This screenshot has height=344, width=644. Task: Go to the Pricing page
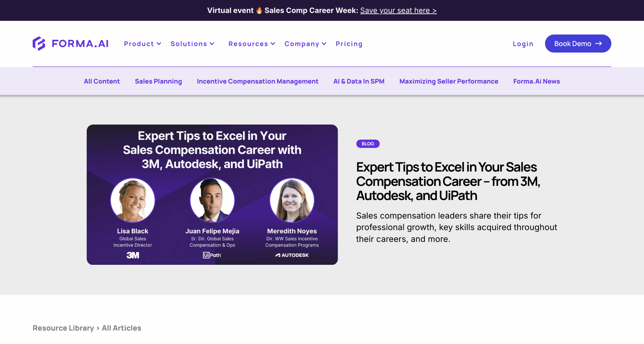point(349,44)
